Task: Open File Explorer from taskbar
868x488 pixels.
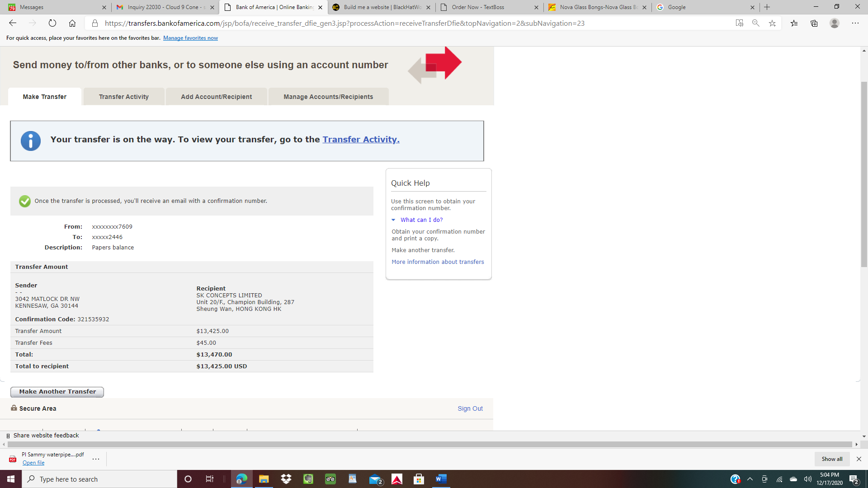Action: pos(264,479)
